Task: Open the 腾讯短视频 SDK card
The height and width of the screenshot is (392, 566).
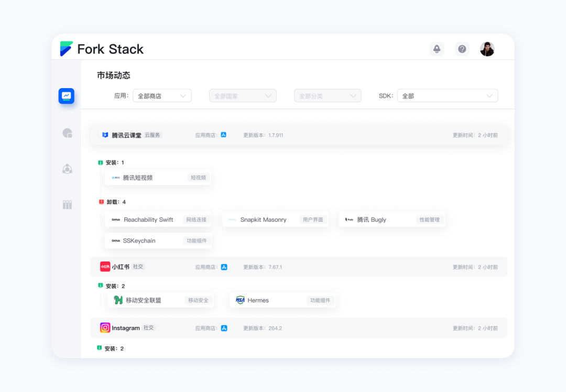Action: (x=158, y=178)
